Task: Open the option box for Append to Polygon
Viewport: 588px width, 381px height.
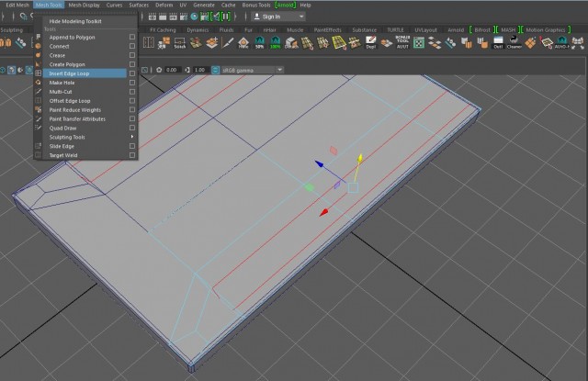Action: tap(132, 37)
